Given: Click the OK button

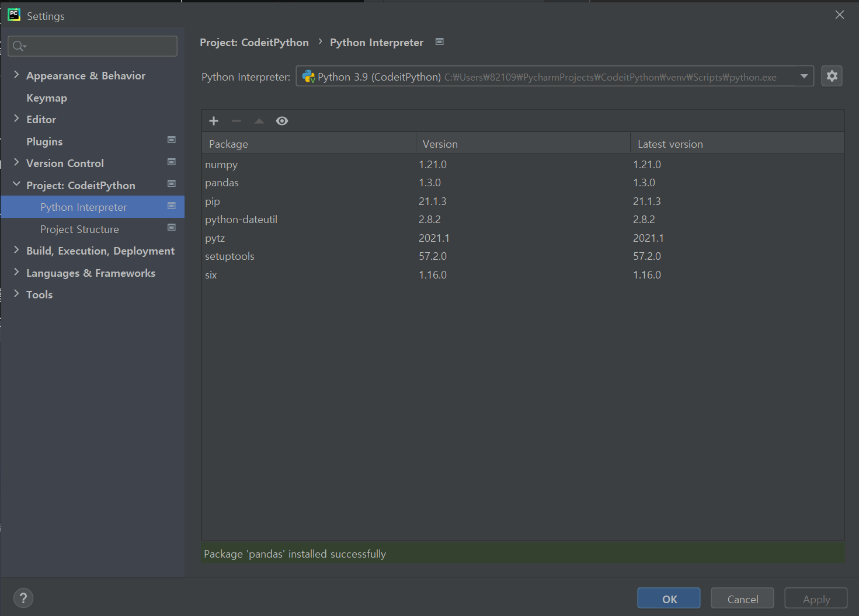Looking at the screenshot, I should click(x=669, y=598).
